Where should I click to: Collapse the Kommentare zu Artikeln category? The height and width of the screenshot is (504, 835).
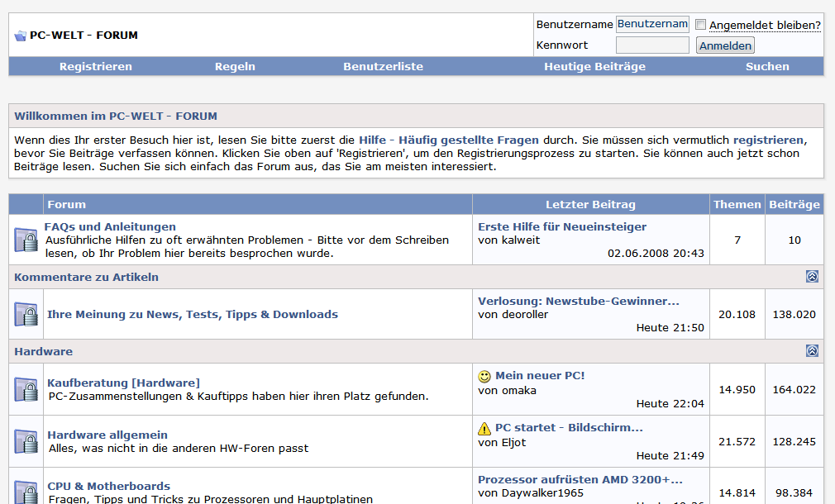coord(812,278)
